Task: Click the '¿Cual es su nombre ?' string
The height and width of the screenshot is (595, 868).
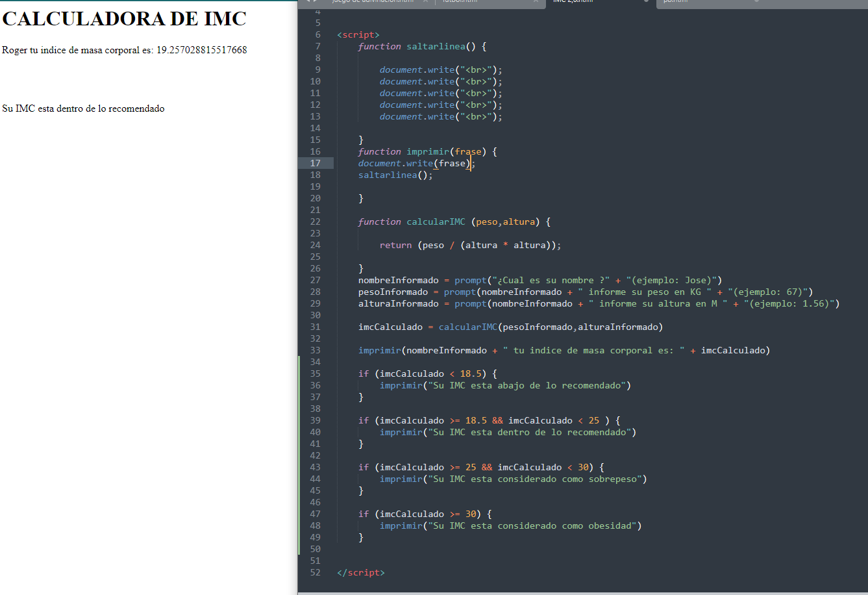Action: coord(551,280)
